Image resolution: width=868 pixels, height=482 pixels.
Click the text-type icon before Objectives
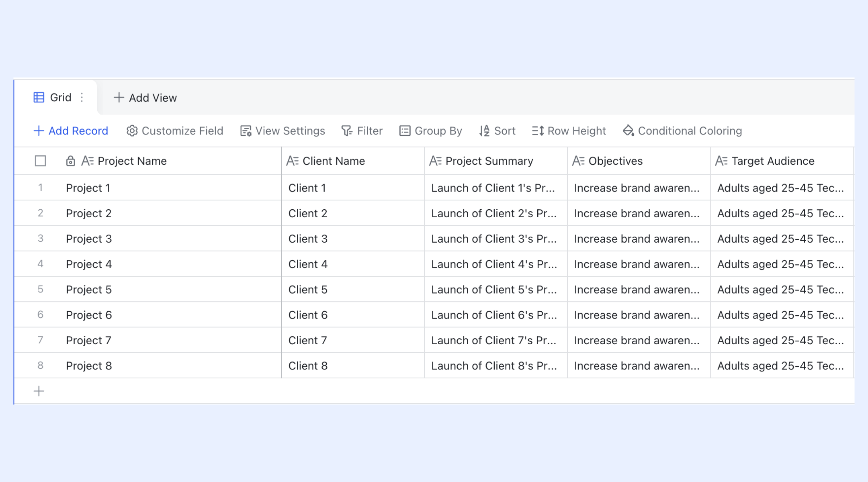[579, 161]
